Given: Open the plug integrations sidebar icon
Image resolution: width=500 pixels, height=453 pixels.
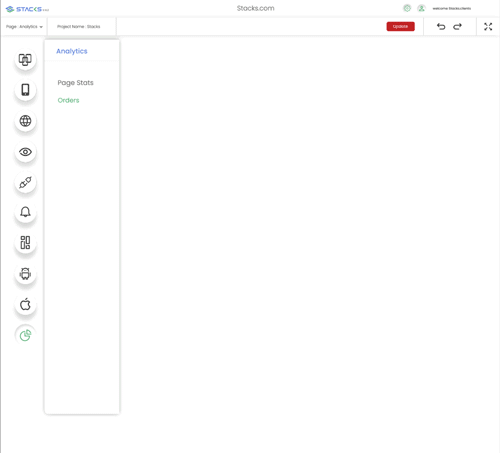Looking at the screenshot, I should click(25, 182).
